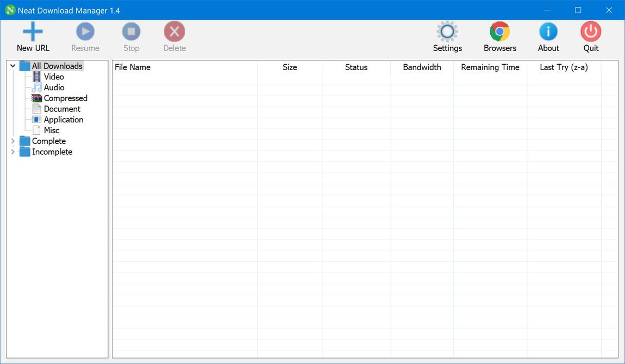This screenshot has width=625, height=364.
Task: Choose the Audio category label
Action: (x=54, y=87)
